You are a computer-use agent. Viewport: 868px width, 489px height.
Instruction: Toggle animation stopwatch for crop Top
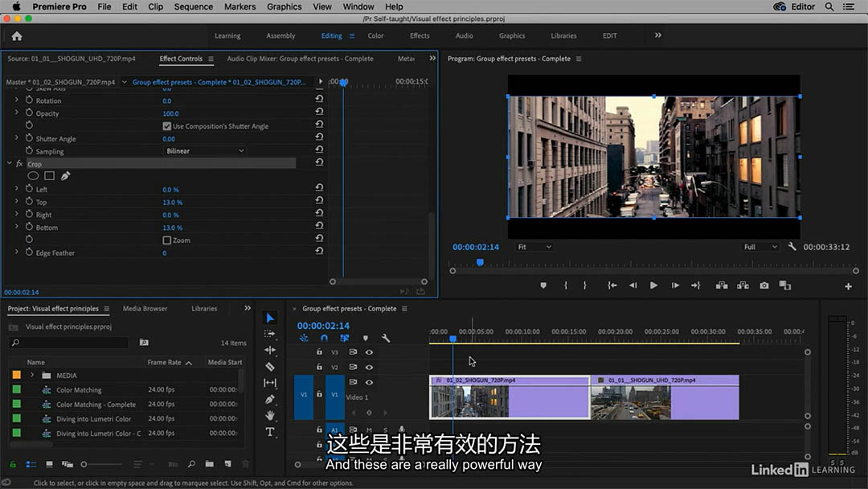(30, 202)
